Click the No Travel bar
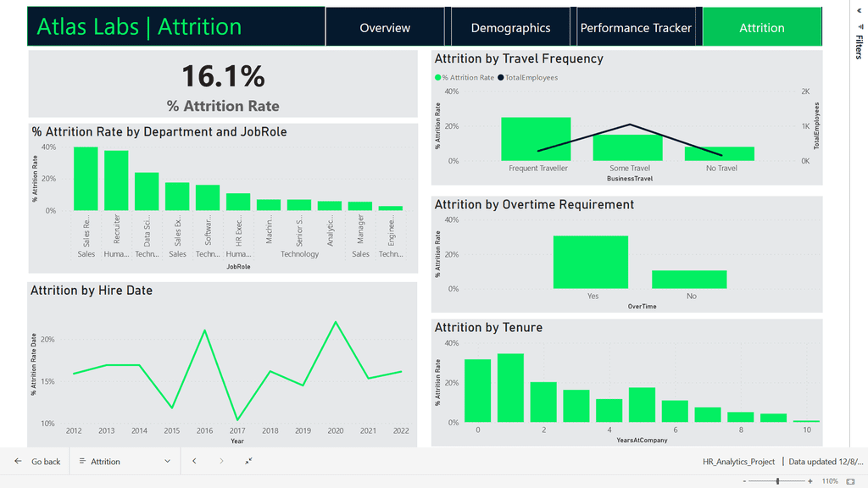Screen dimensions: 868x488 (720, 154)
